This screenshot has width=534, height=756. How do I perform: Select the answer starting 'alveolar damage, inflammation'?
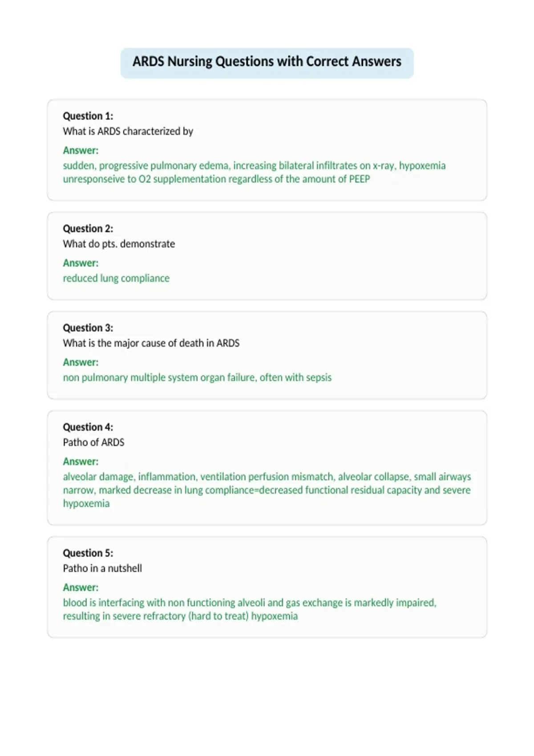[x=267, y=490]
